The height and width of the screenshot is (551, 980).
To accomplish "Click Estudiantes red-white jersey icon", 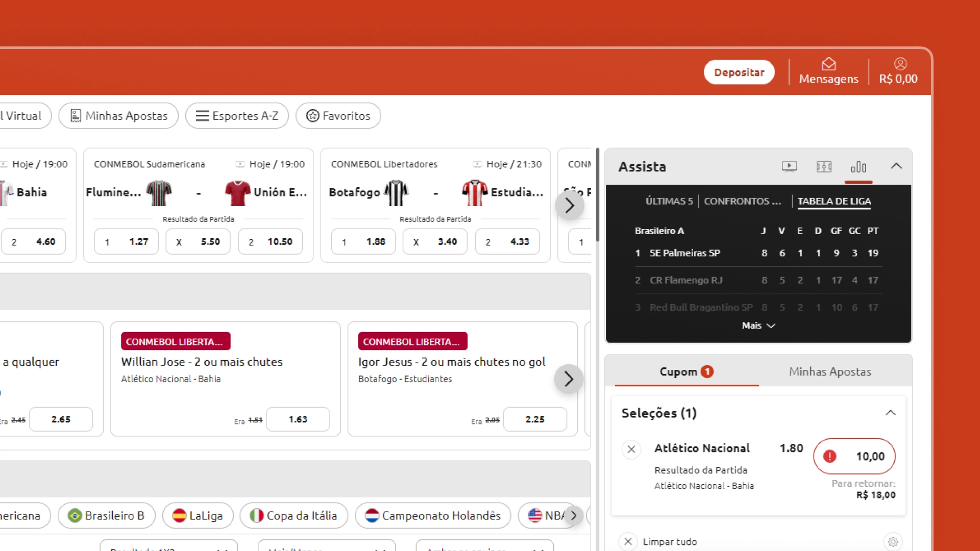I will (x=475, y=193).
